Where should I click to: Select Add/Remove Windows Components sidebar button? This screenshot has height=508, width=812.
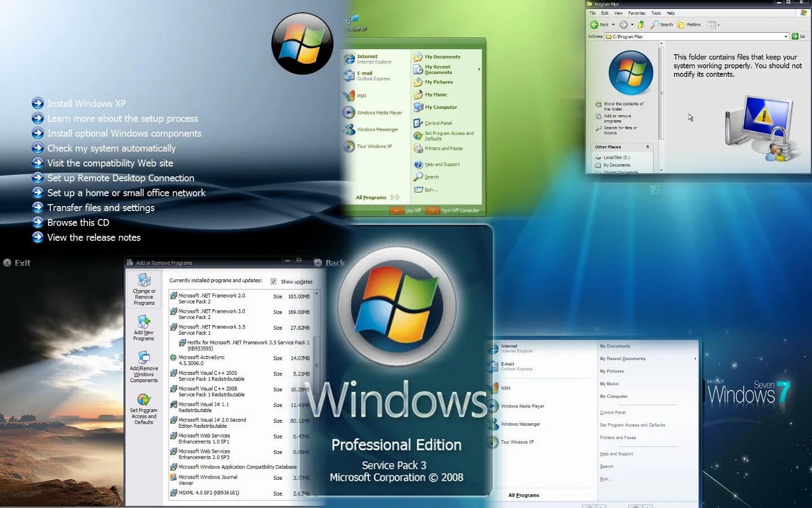tap(144, 366)
